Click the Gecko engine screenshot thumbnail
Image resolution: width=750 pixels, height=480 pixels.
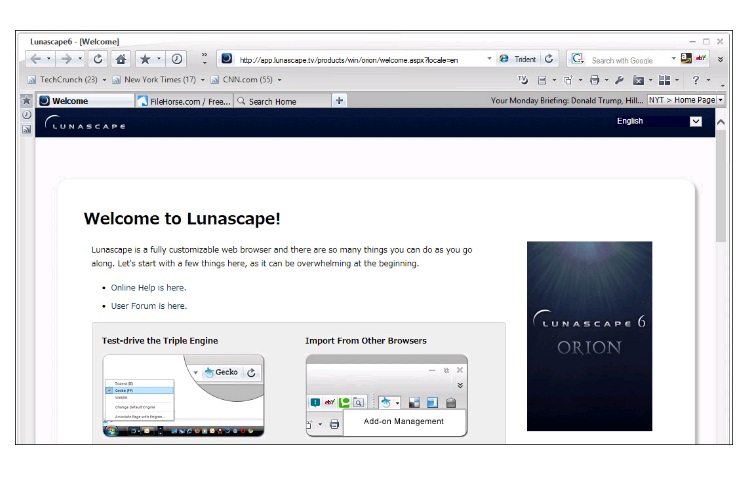coord(183,395)
